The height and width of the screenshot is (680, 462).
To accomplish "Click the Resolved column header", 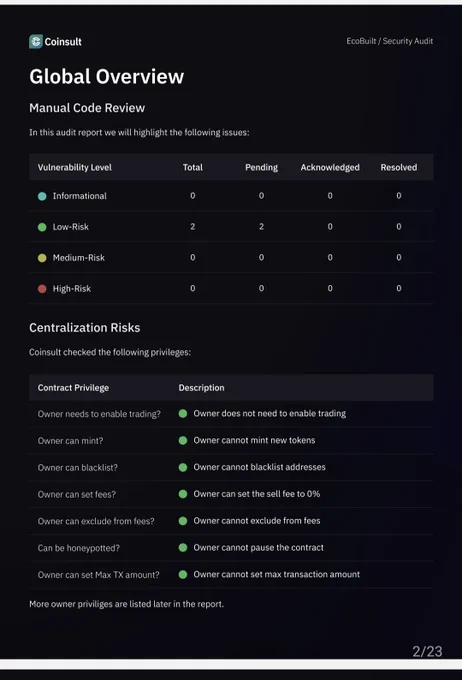I will (x=399, y=167).
